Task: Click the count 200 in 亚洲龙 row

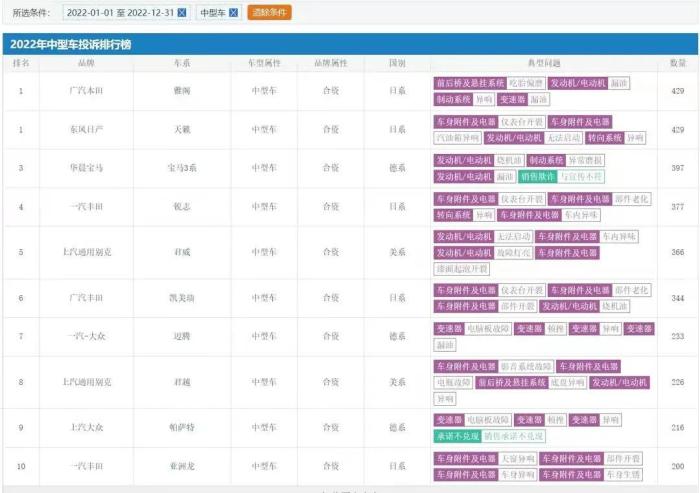Action: (678, 466)
